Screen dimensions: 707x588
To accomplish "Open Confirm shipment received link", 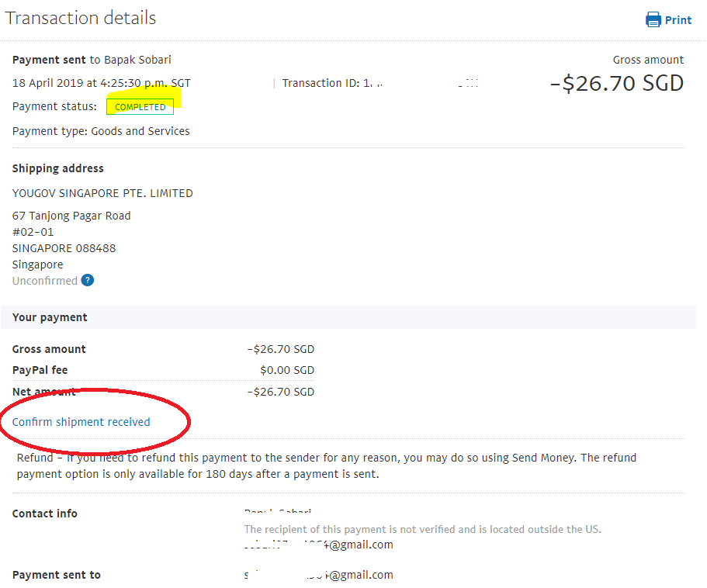I will 81,422.
